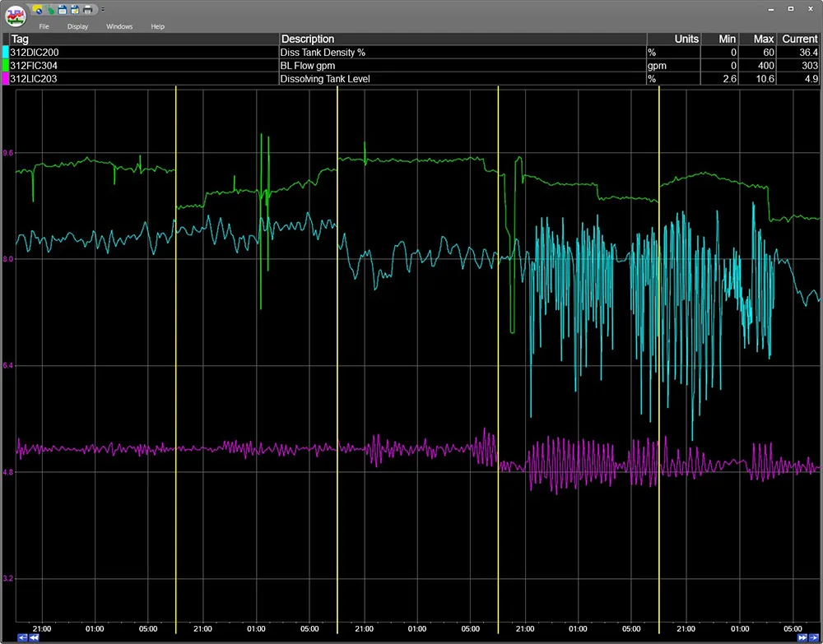Open the File menu
Viewport: 823px width, 644px height.
click(x=44, y=26)
